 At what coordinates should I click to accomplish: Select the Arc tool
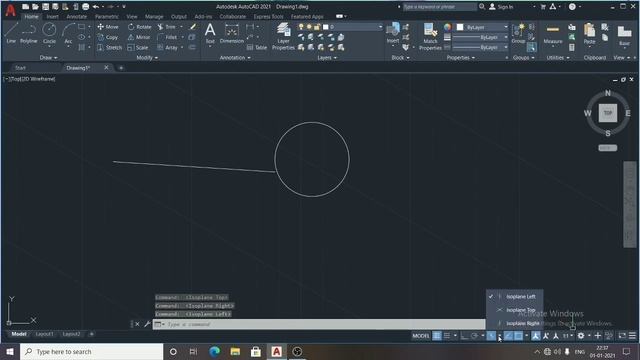point(68,33)
